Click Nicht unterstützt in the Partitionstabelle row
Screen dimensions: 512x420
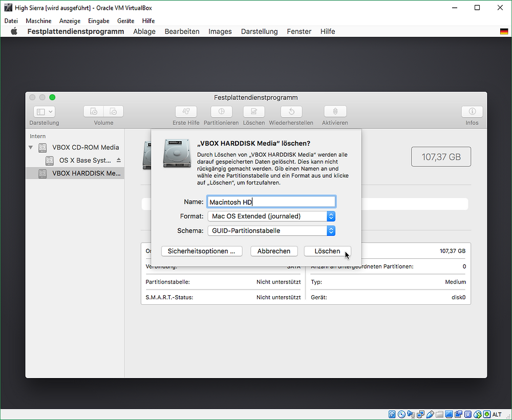point(279,282)
